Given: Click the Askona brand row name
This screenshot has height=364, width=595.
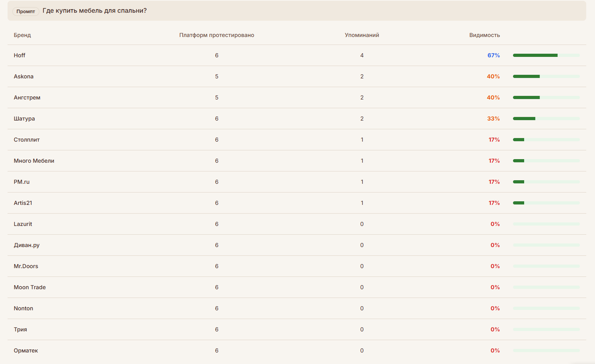Looking at the screenshot, I should pyautogui.click(x=23, y=76).
